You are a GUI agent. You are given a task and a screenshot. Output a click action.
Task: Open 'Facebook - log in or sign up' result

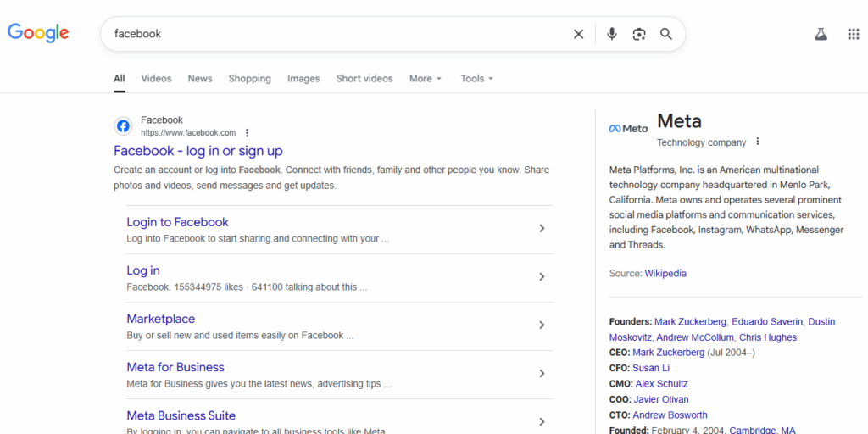pos(198,151)
